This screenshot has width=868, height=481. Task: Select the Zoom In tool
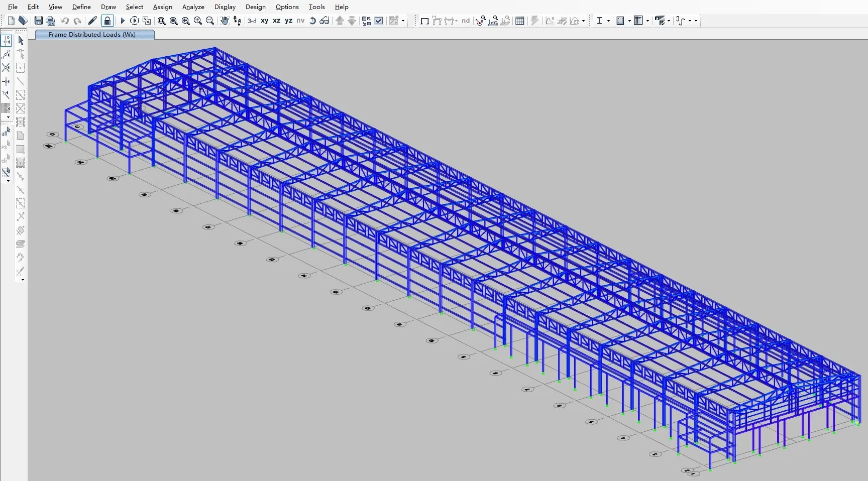tap(197, 21)
